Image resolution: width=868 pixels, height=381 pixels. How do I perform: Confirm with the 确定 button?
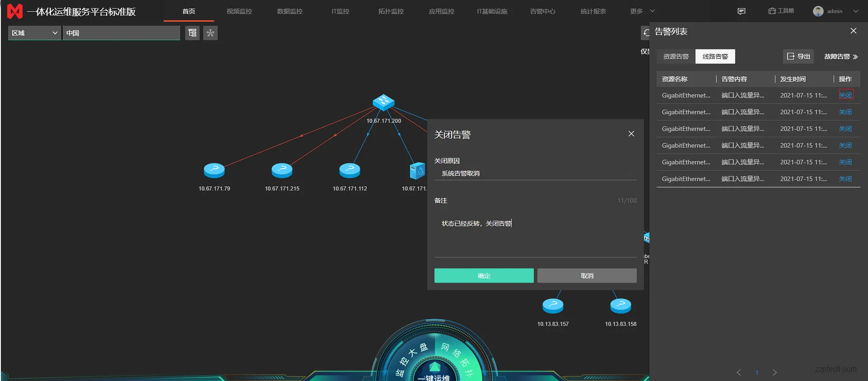click(484, 276)
